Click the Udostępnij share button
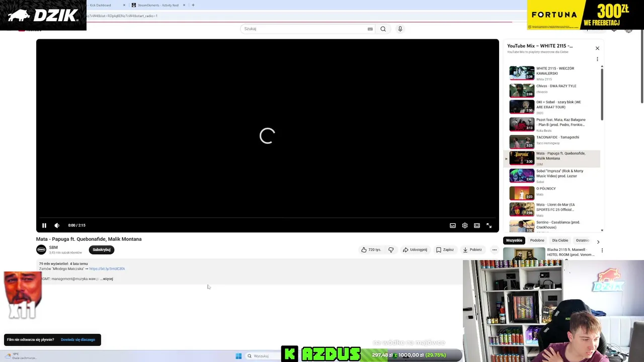The image size is (644, 362). pos(415,250)
